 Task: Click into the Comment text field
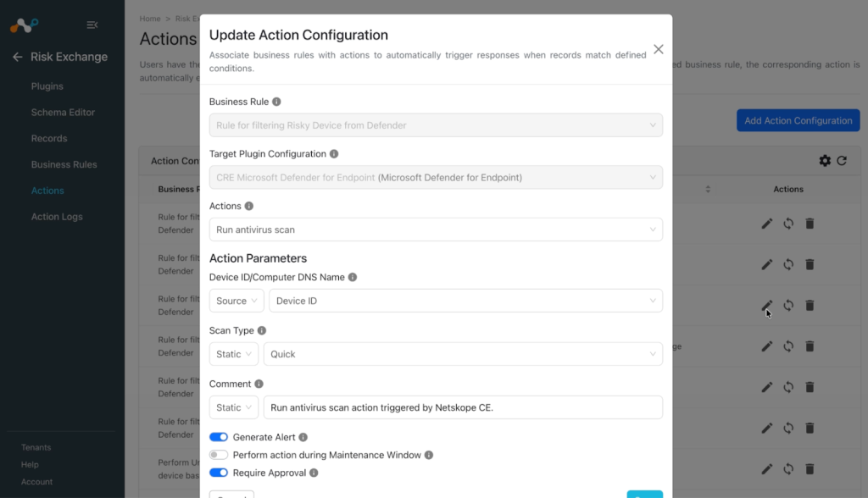tap(463, 408)
